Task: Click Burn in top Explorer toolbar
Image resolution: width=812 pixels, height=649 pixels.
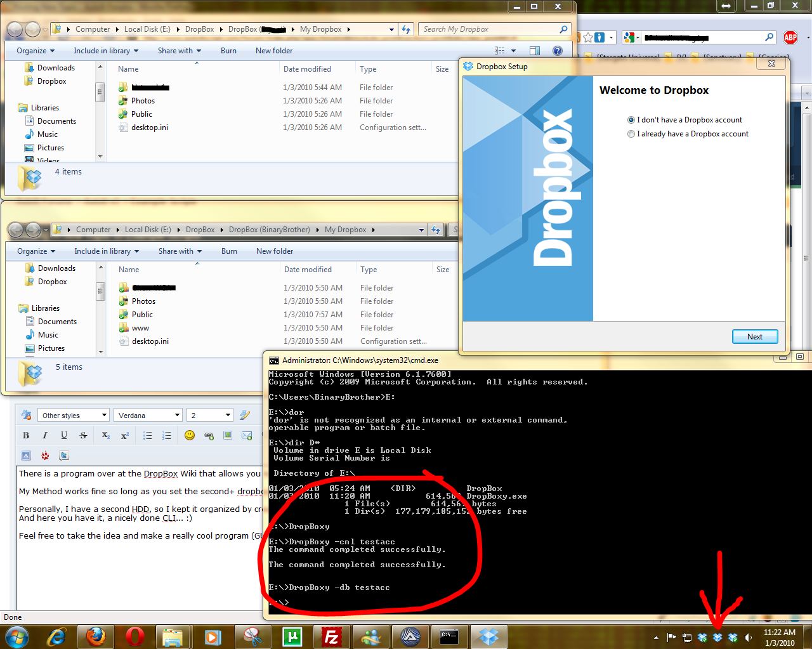Action: (228, 51)
